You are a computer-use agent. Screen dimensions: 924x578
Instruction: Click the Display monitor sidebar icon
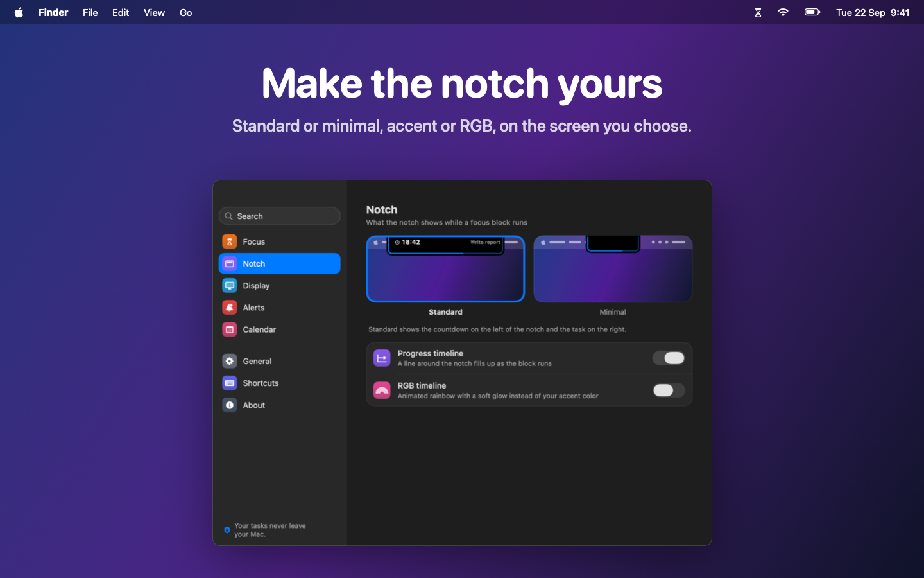pyautogui.click(x=230, y=285)
